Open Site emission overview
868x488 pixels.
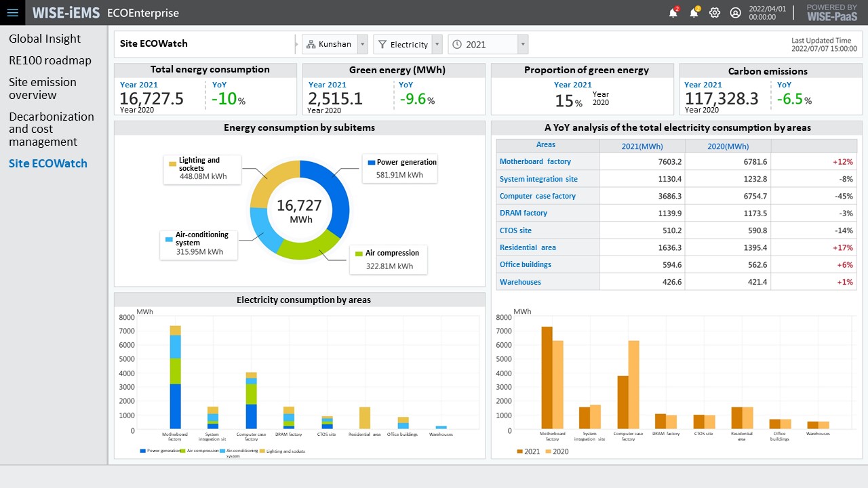pos(43,88)
